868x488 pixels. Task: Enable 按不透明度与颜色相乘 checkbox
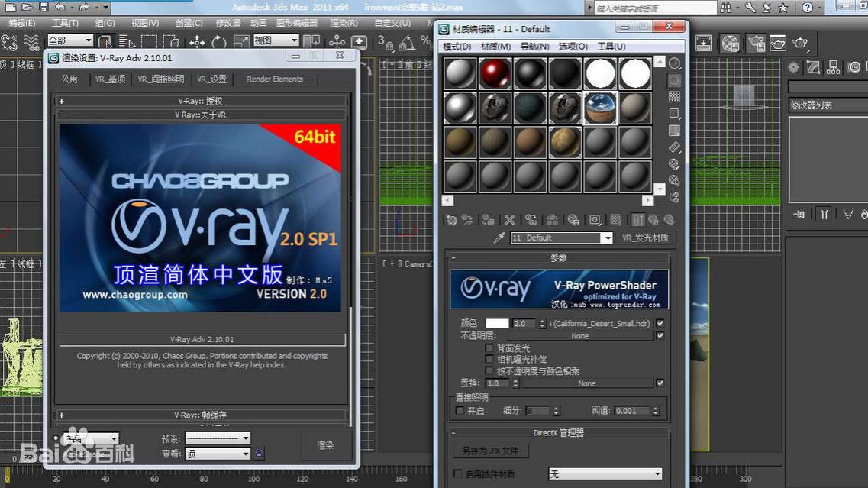click(x=489, y=370)
